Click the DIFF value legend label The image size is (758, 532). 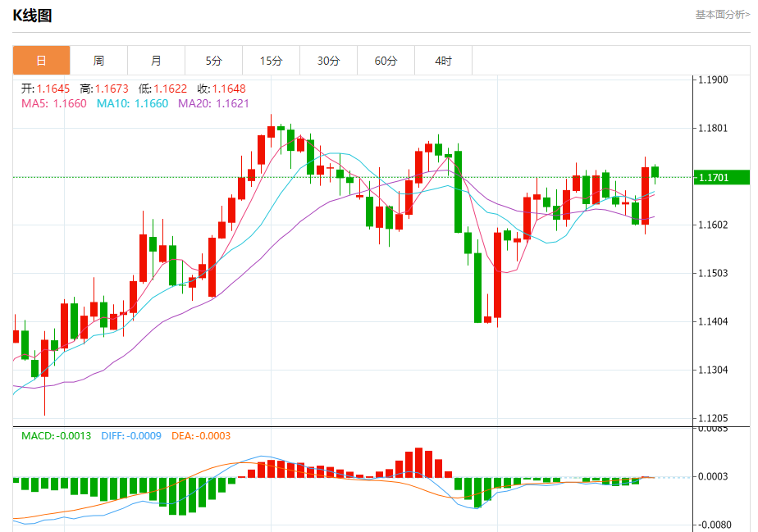pos(130,435)
